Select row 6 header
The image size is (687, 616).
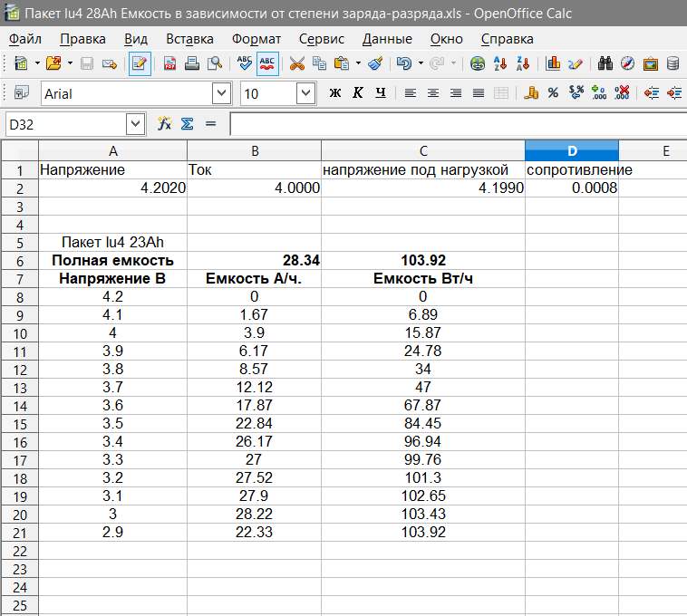coord(20,261)
